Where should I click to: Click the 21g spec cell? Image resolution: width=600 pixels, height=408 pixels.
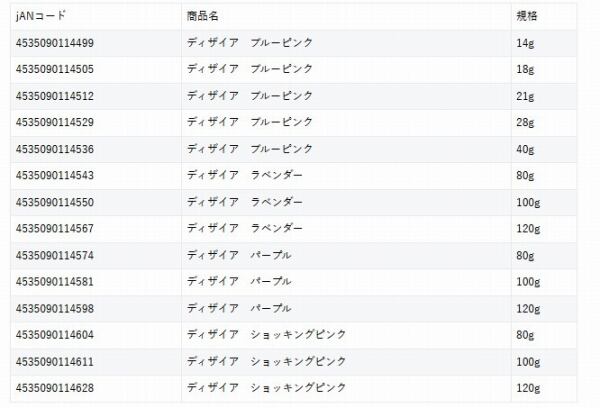[525, 96]
